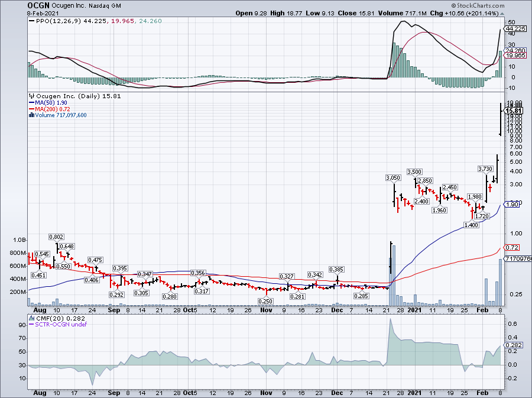Image resolution: width=532 pixels, height=398 pixels.
Task: Click the 15.81 last price axis marker
Action: click(x=514, y=111)
